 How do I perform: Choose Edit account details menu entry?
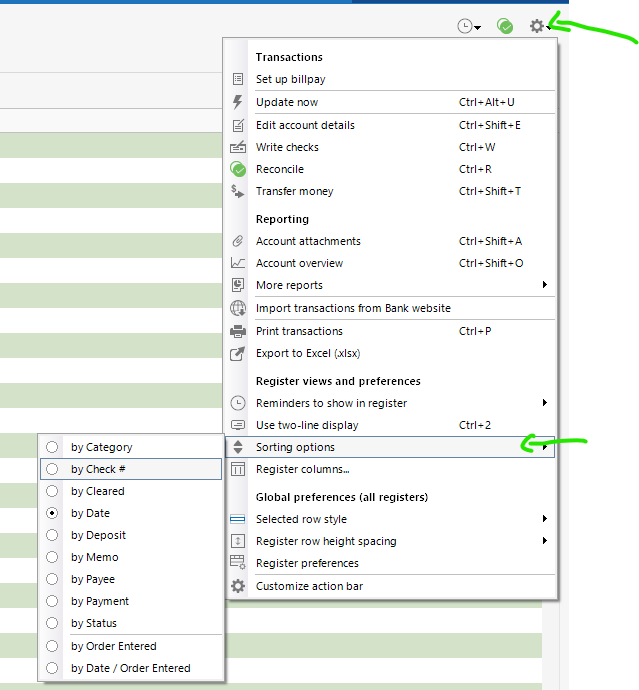click(x=305, y=125)
